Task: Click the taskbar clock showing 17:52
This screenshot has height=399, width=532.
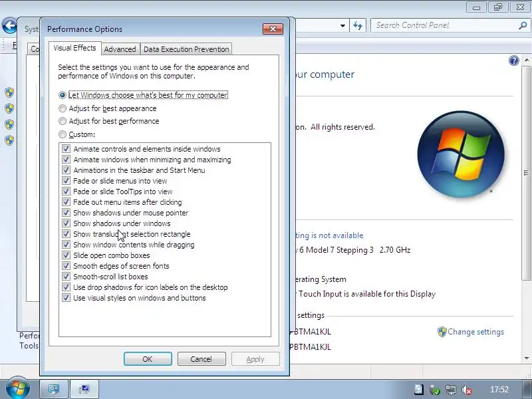Action: click(x=499, y=390)
